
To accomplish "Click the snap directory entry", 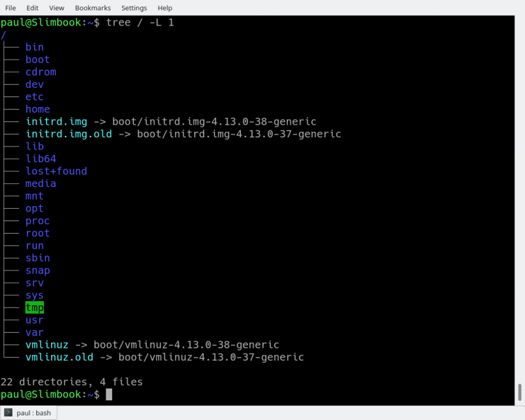I will [37, 270].
